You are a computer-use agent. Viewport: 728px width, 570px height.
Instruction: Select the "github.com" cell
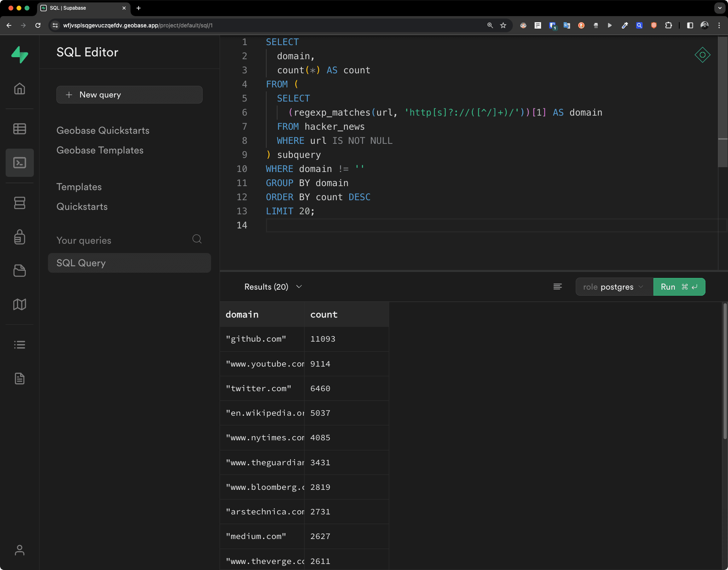262,339
